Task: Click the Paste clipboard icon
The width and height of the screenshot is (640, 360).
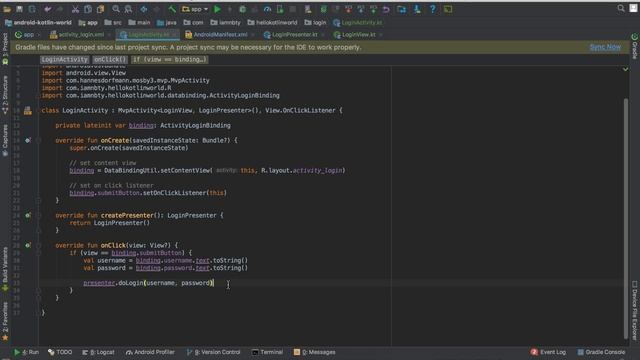Action: pyautogui.click(x=100, y=9)
